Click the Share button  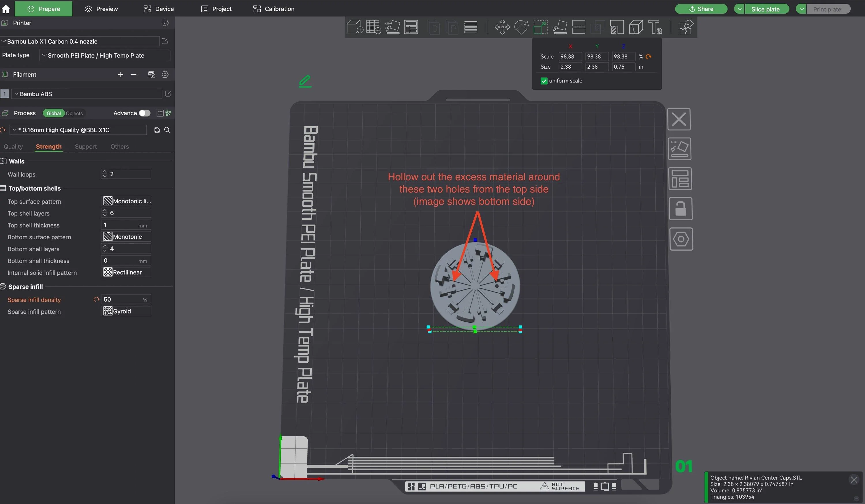(701, 9)
